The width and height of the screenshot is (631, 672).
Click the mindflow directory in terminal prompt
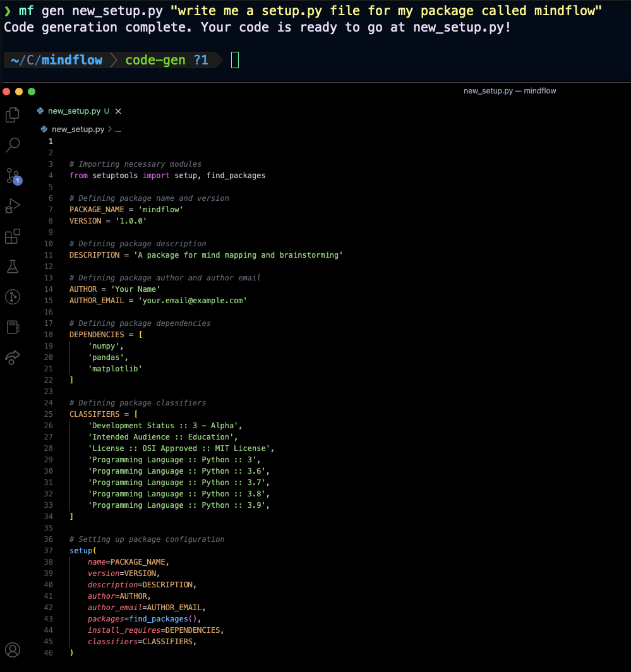[80, 61]
